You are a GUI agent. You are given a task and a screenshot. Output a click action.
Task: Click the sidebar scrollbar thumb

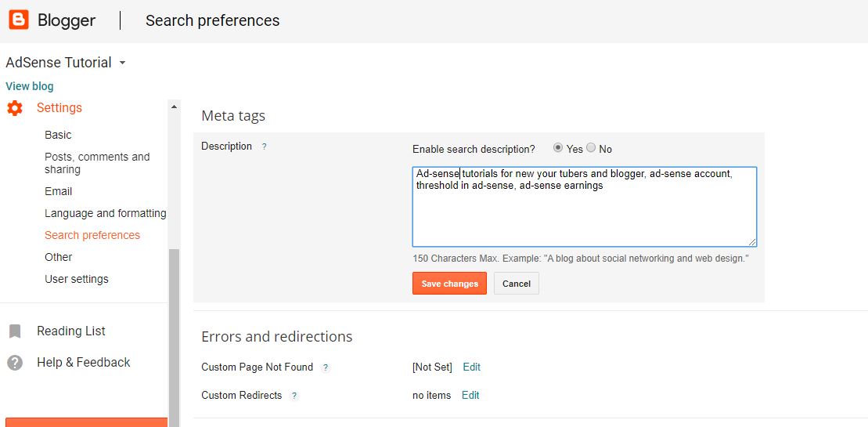point(174,338)
